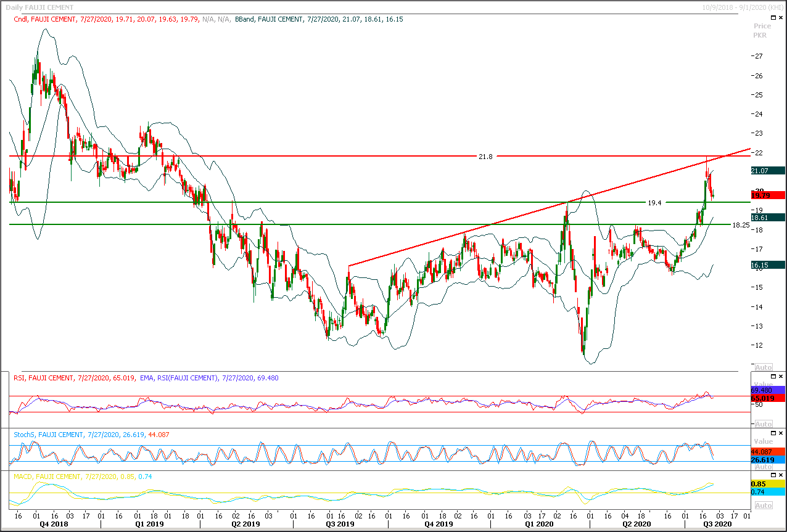Click the 19.79 last price tag
The height and width of the screenshot is (532, 787).
768,195
